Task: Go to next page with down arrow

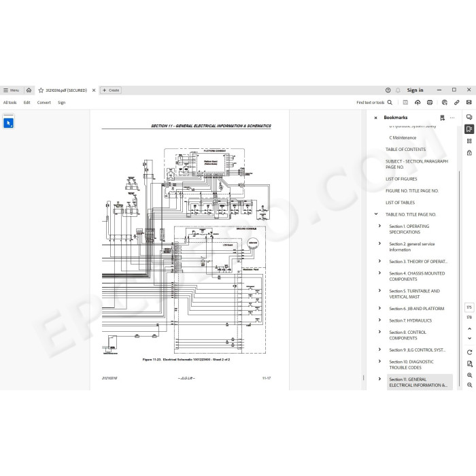Action: pos(470,338)
